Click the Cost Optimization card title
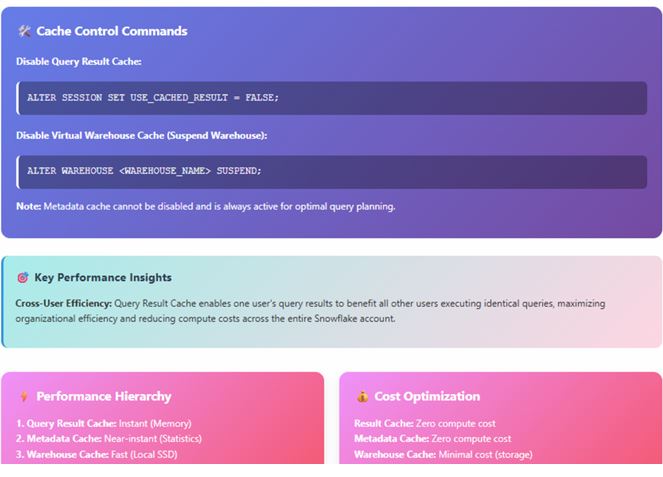663x477 pixels. tap(427, 396)
